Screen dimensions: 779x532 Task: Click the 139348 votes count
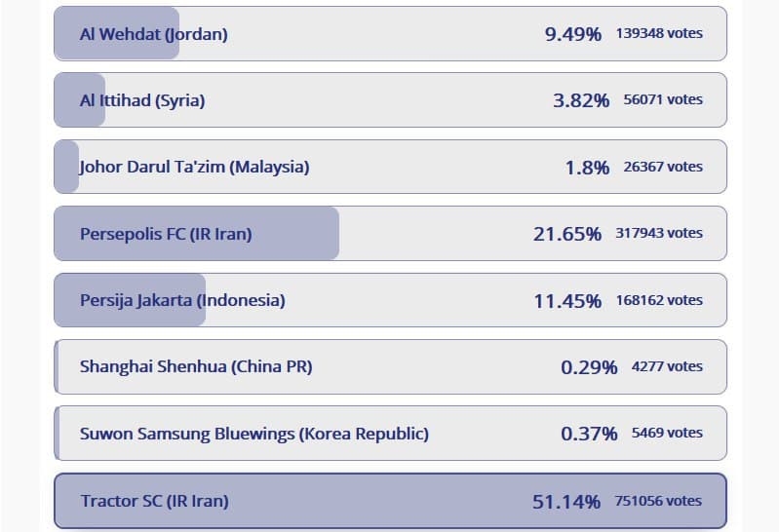coord(659,34)
